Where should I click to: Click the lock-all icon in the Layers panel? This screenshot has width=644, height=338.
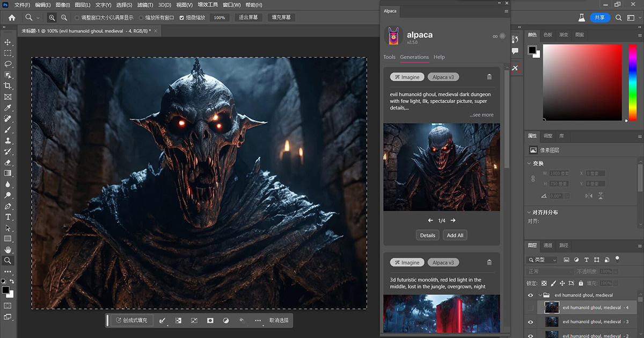click(580, 282)
